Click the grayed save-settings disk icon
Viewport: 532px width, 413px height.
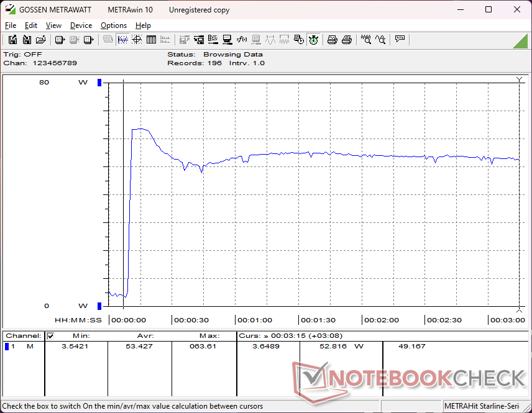click(x=184, y=40)
